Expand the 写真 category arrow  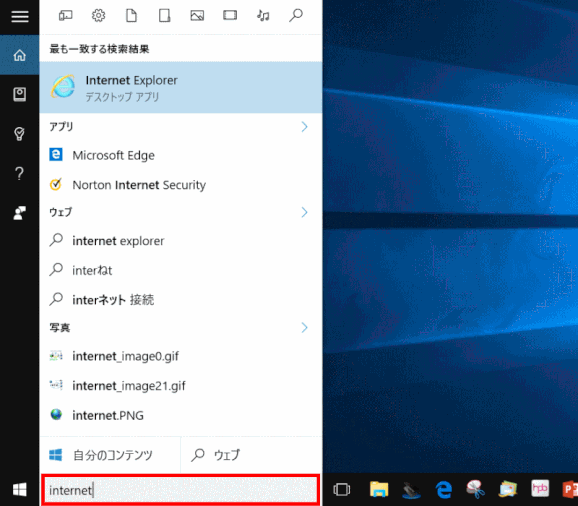click(304, 328)
